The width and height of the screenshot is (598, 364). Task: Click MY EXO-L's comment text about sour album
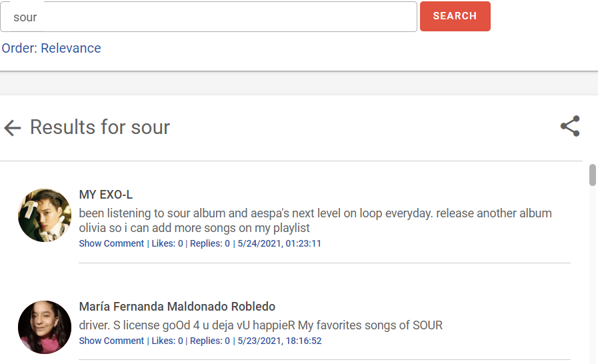(315, 221)
